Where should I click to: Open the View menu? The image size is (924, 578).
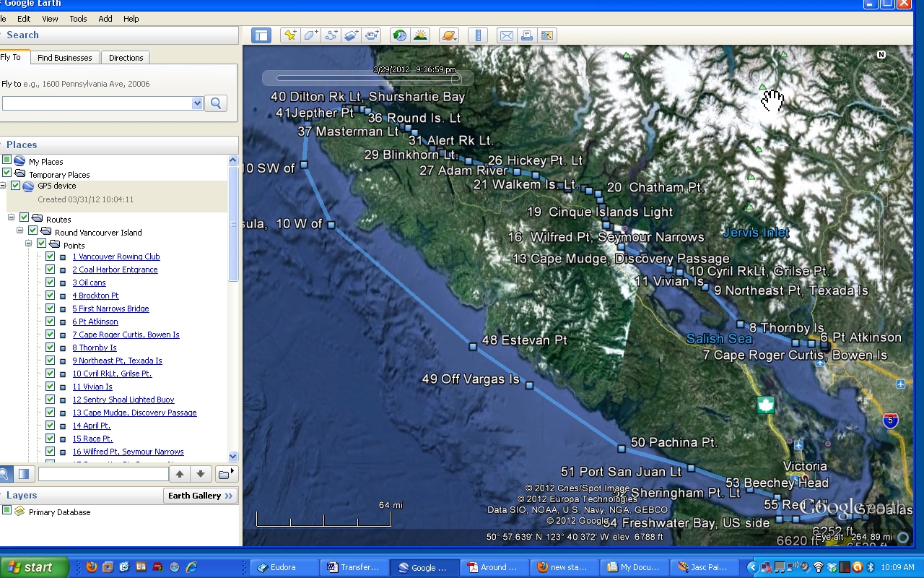[50, 19]
